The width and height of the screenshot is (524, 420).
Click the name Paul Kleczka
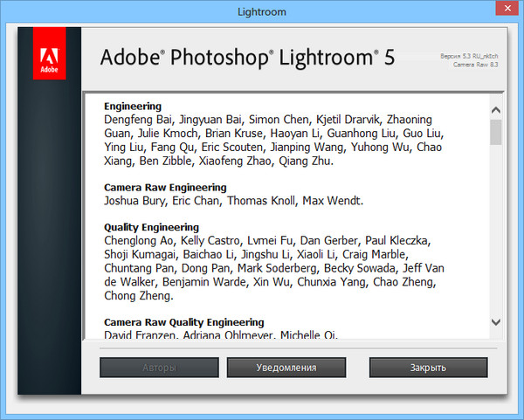[x=396, y=241]
